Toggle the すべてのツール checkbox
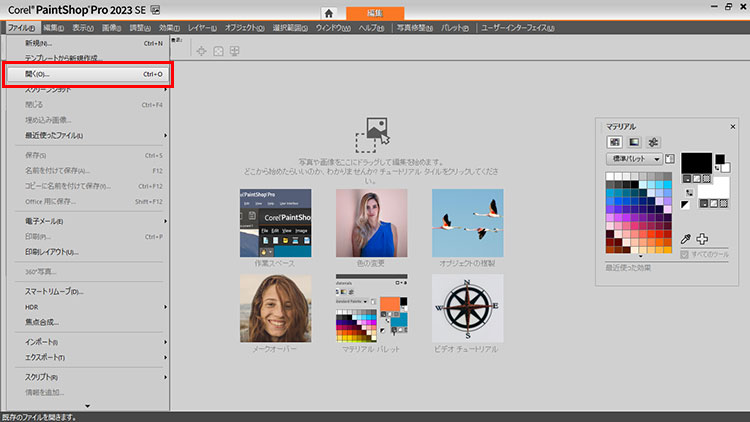750x422 pixels. 684,255
